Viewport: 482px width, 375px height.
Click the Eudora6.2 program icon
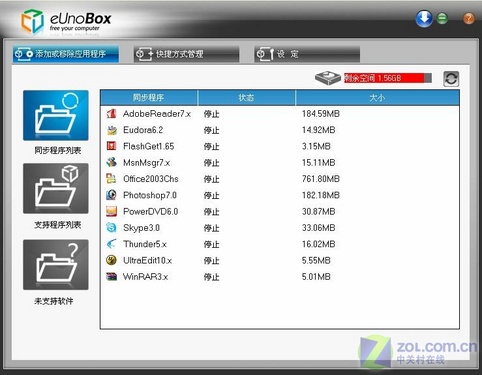(x=111, y=130)
